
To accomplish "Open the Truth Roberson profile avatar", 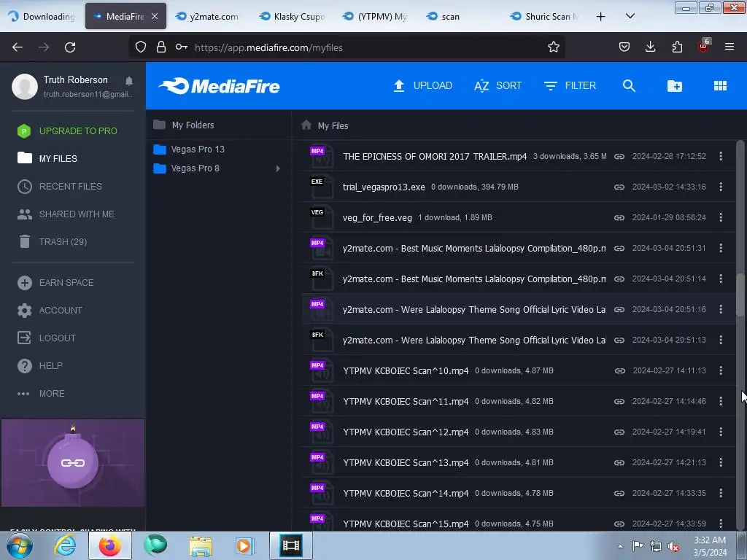I will tap(25, 87).
